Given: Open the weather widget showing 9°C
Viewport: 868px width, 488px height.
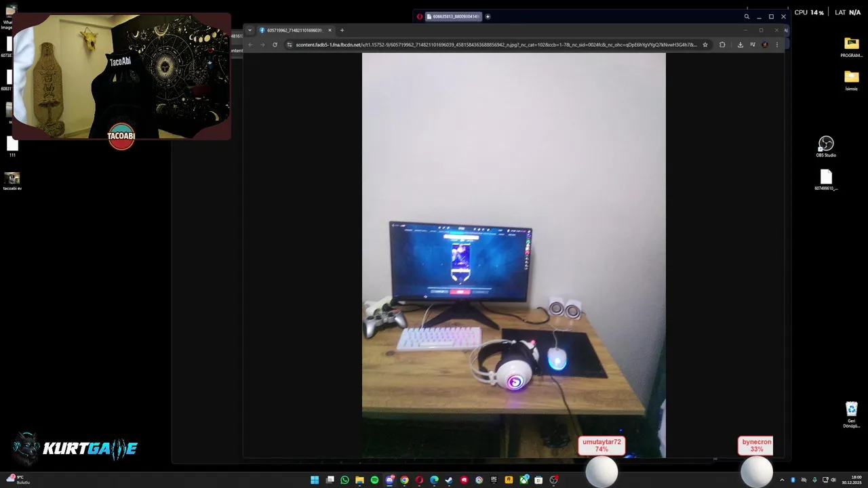Looking at the screenshot, I should click(17, 479).
